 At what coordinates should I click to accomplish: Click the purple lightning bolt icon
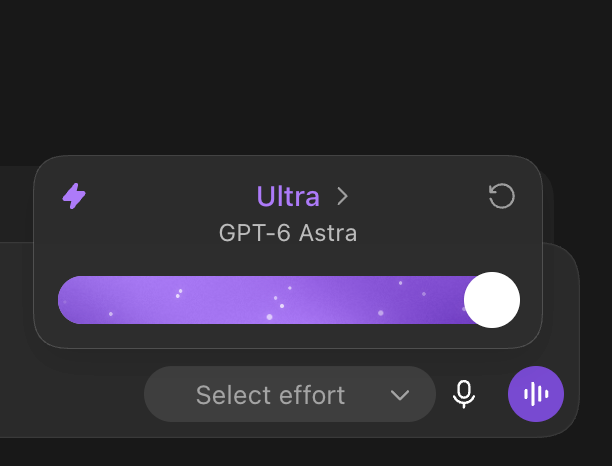(x=74, y=196)
